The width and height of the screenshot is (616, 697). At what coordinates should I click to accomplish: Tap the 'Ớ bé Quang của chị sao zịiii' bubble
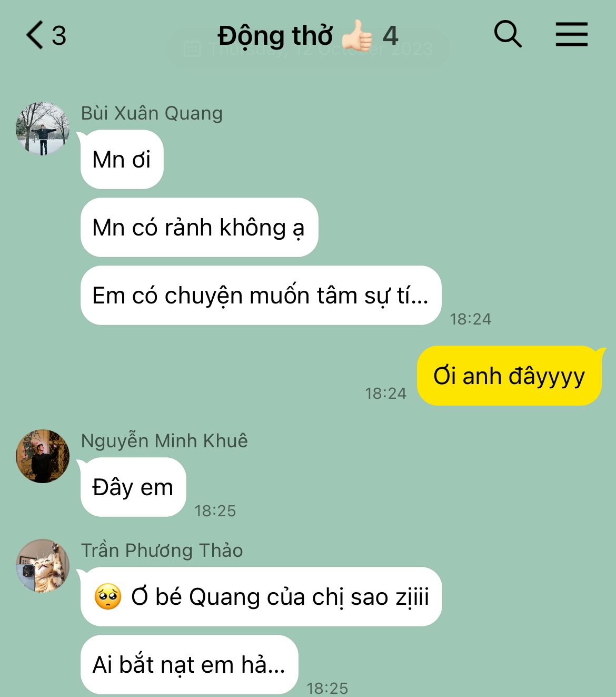pos(261,597)
